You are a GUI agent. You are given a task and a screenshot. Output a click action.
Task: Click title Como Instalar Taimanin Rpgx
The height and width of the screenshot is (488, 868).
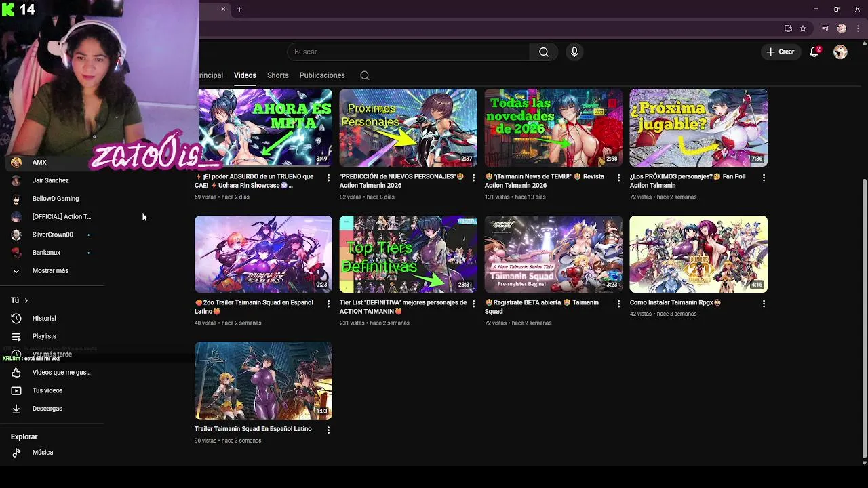coord(675,303)
